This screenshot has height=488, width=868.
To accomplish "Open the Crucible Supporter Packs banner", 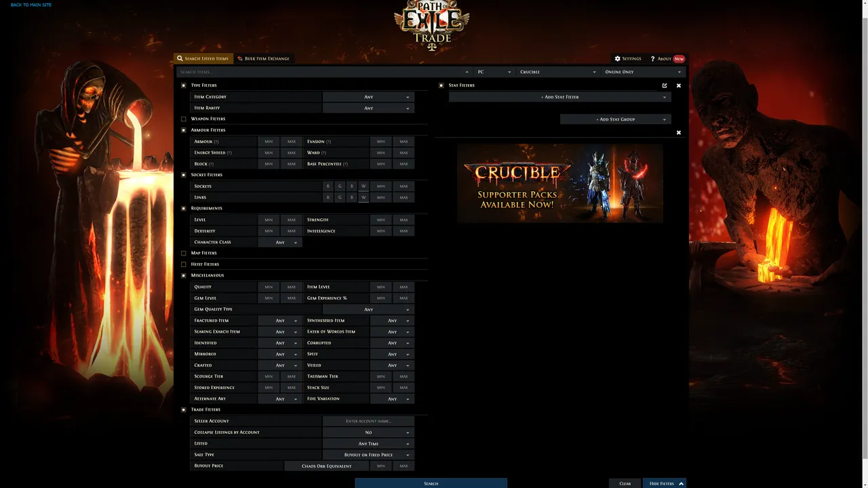I will (560, 183).
